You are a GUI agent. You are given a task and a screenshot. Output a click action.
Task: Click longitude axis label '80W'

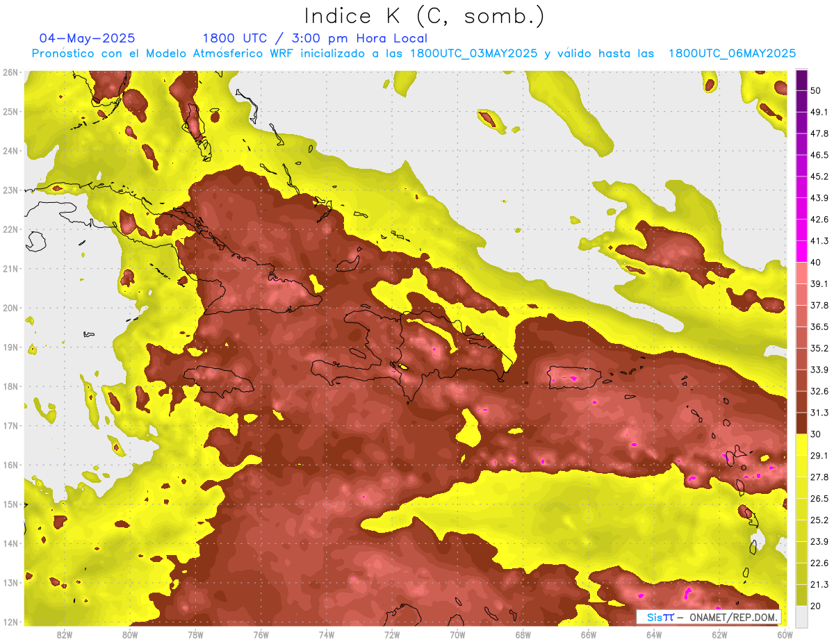[130, 634]
